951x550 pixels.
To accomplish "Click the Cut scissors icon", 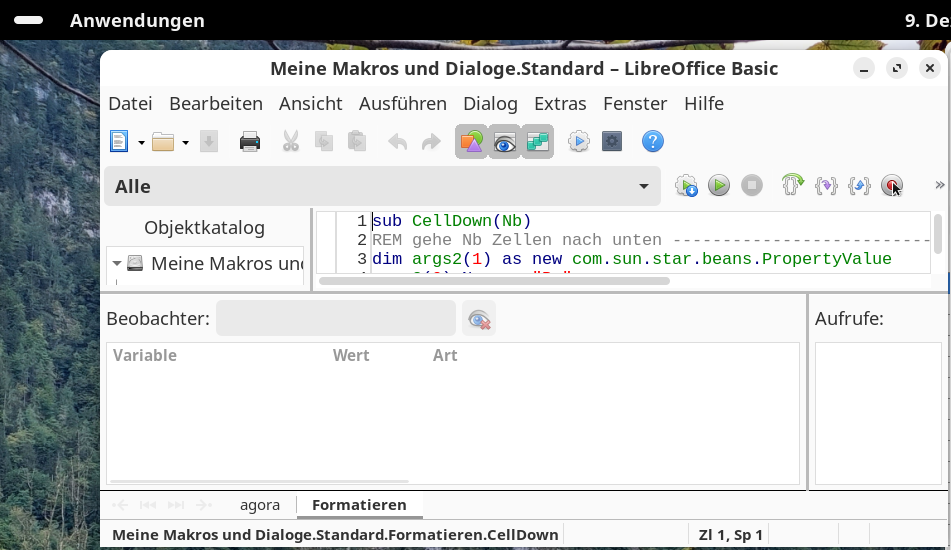I will pyautogui.click(x=291, y=142).
